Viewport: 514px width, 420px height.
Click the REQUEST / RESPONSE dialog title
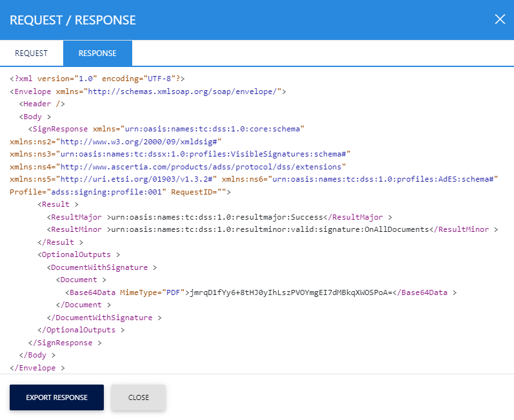(73, 20)
